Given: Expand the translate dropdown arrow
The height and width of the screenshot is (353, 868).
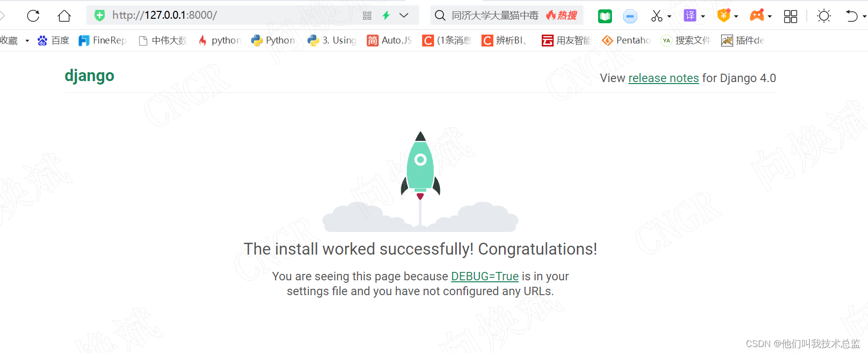Looking at the screenshot, I should point(703,16).
